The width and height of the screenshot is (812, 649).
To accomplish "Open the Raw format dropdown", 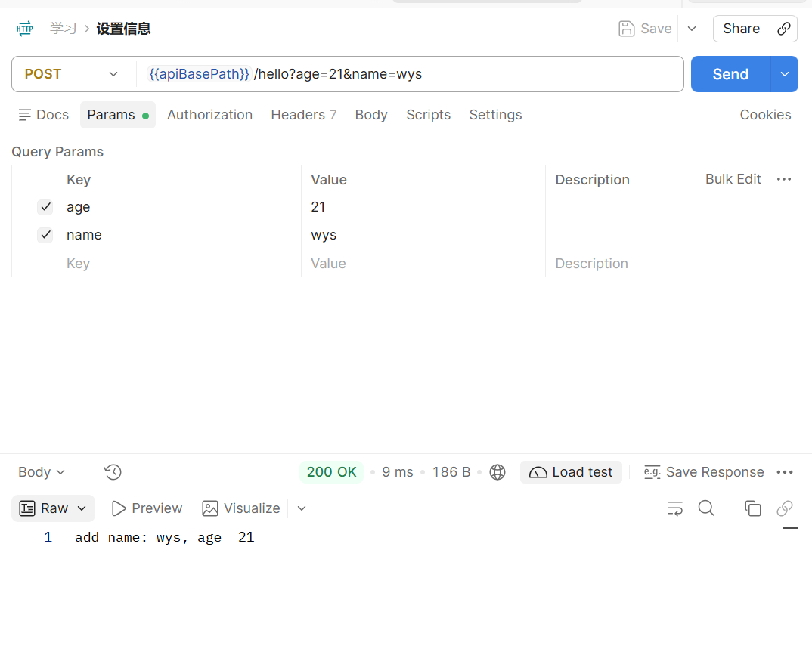I will (x=53, y=508).
